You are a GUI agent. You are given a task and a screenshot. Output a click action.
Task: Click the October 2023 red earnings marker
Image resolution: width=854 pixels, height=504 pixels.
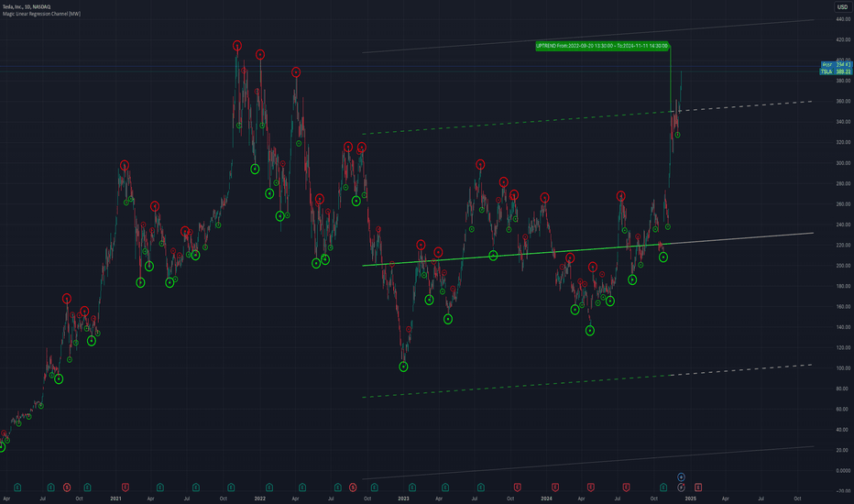tap(518, 488)
